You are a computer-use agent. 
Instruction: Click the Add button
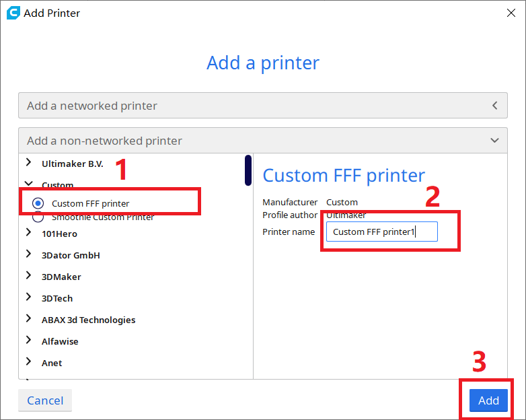coord(488,400)
